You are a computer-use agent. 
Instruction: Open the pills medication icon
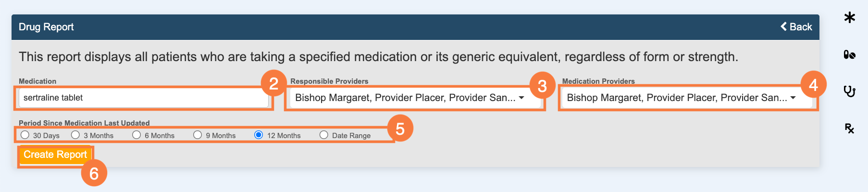[x=849, y=54]
